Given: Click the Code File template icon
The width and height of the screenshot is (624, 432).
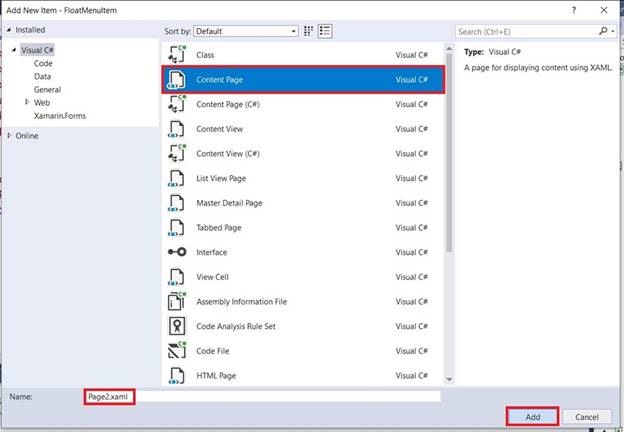Looking at the screenshot, I should click(x=177, y=350).
